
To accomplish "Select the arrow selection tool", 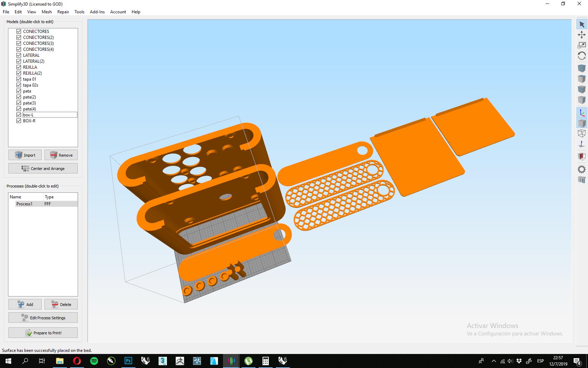I will [x=582, y=25].
